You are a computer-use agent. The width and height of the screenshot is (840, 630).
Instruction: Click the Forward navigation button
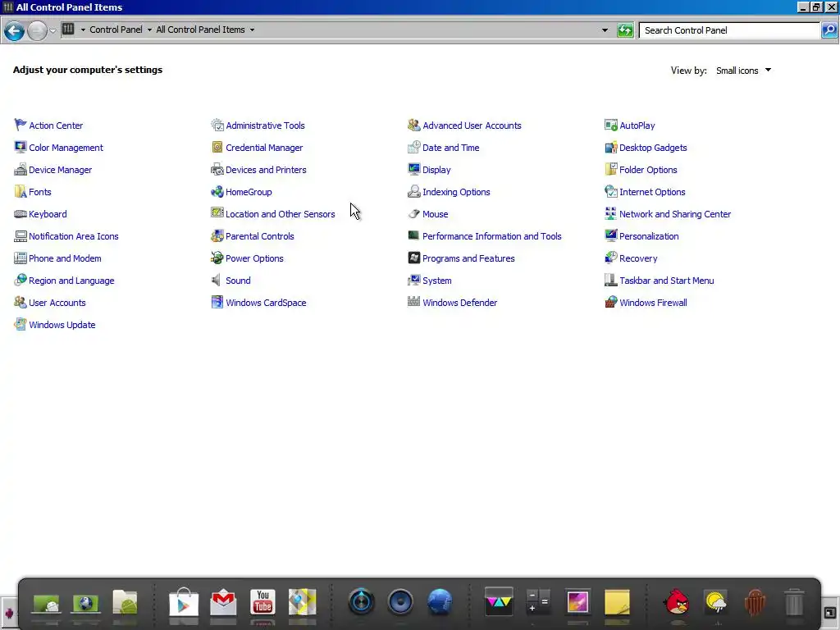click(x=37, y=30)
